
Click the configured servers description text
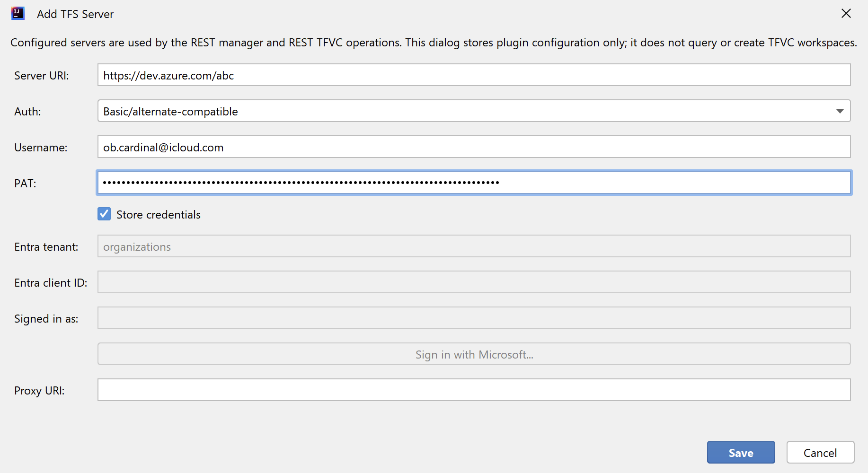pyautogui.click(x=434, y=43)
